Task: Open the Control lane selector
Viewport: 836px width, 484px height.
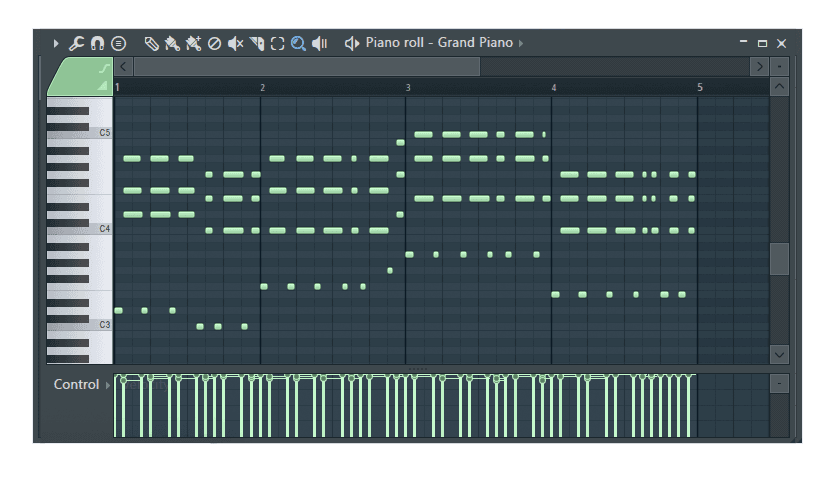Action: tap(107, 385)
